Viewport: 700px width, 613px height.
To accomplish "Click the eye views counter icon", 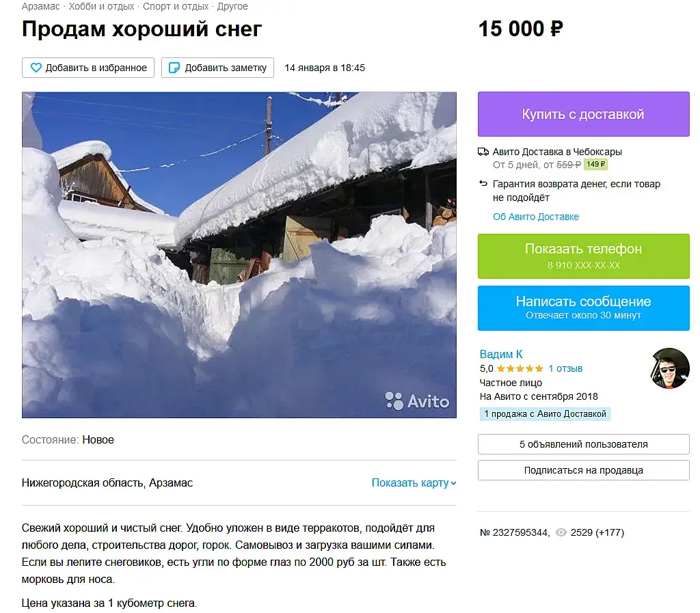I will tap(561, 532).
